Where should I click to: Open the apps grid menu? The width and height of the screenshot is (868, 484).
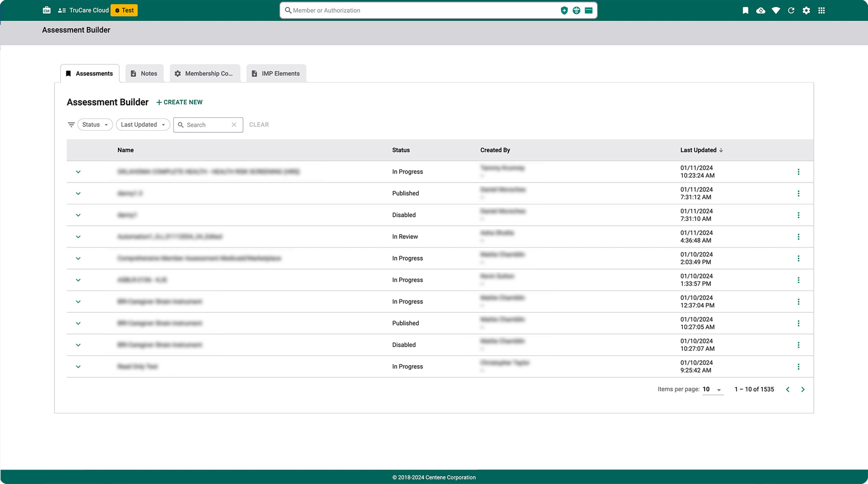coord(821,10)
